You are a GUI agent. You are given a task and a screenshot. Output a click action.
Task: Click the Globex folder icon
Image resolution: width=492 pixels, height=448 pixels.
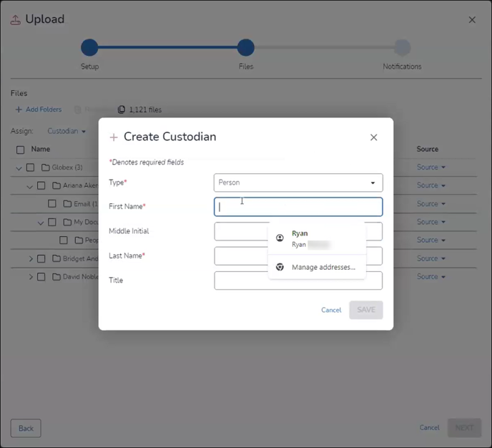[x=45, y=167]
